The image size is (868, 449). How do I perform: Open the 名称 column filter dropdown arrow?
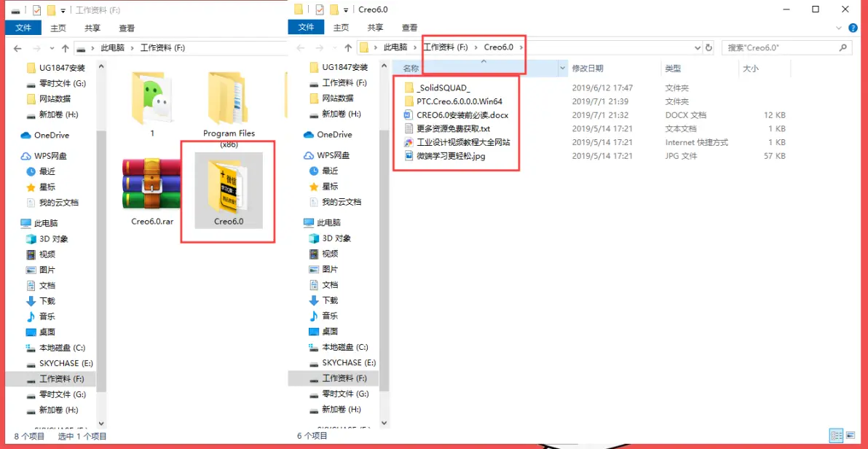[x=562, y=69]
